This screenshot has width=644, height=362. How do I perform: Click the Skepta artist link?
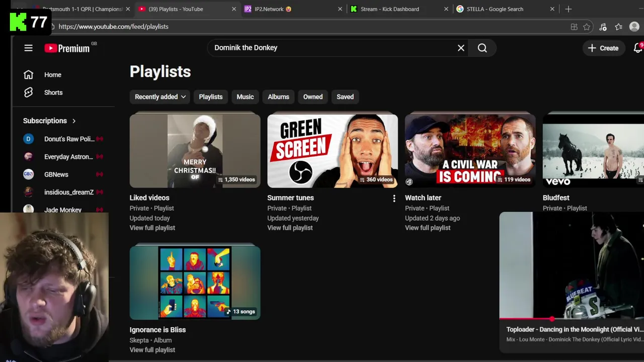[x=139, y=340]
